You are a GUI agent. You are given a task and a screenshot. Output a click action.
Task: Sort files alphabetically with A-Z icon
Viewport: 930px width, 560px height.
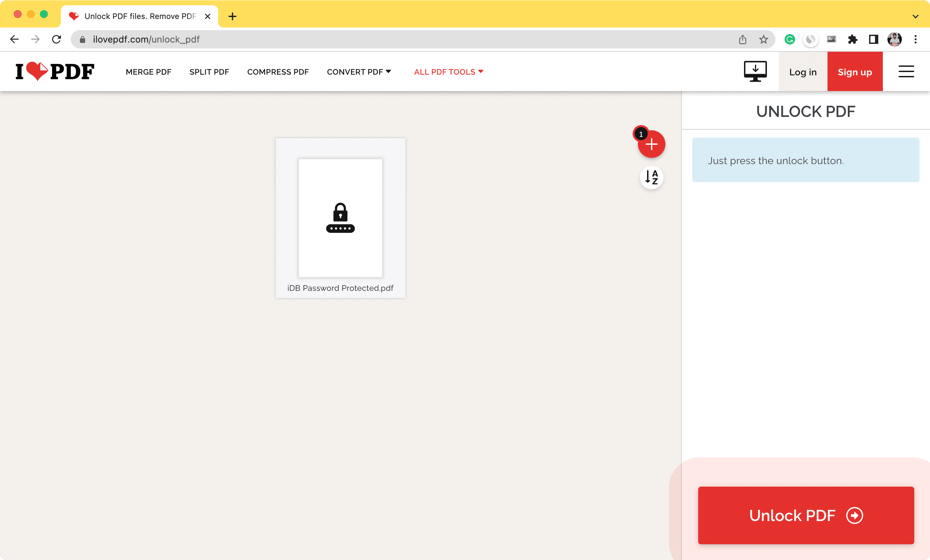pos(651,177)
